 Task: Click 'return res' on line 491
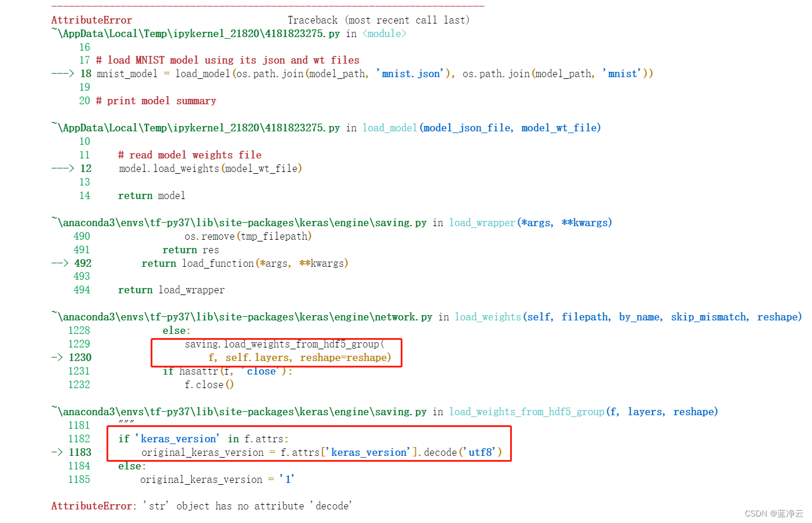(191, 250)
